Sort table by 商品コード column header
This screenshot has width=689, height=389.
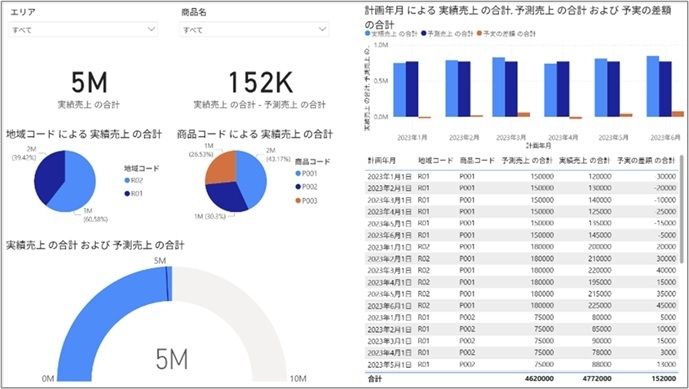tap(477, 160)
